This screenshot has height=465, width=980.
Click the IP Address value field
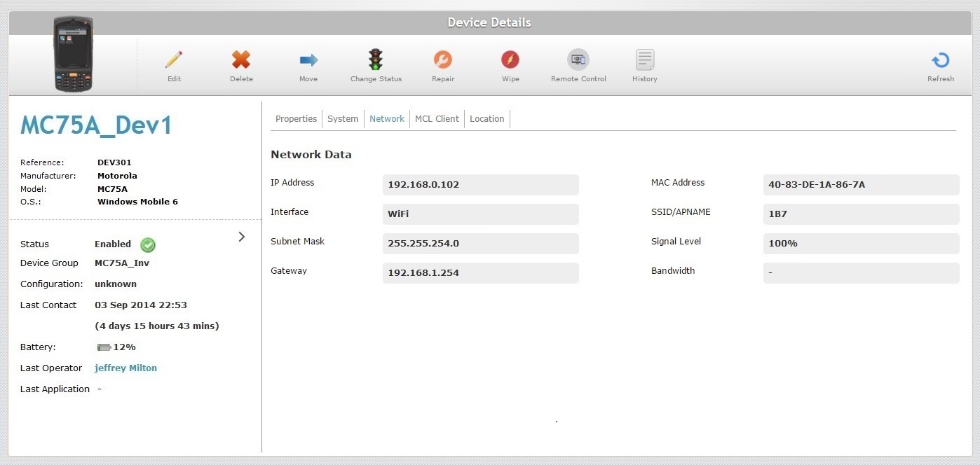(480, 185)
